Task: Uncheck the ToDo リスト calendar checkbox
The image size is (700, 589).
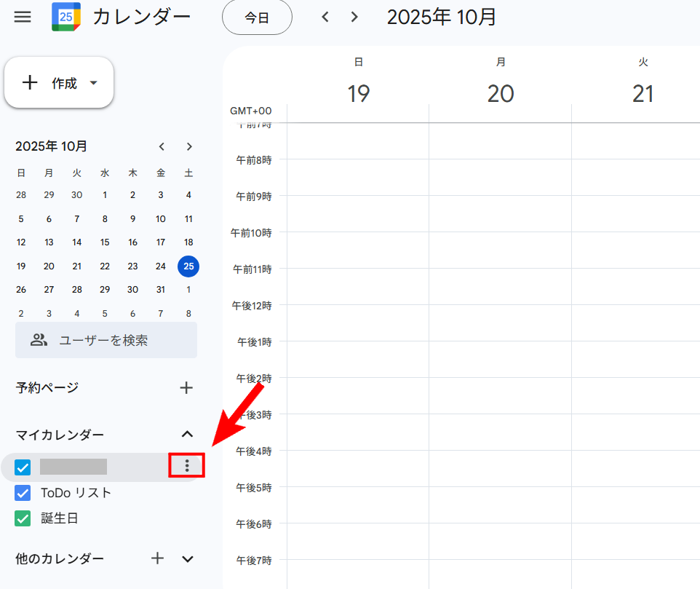Action: [x=23, y=493]
